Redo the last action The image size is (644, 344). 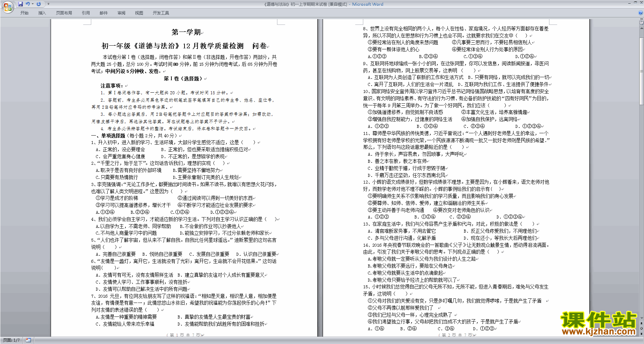[39, 4]
